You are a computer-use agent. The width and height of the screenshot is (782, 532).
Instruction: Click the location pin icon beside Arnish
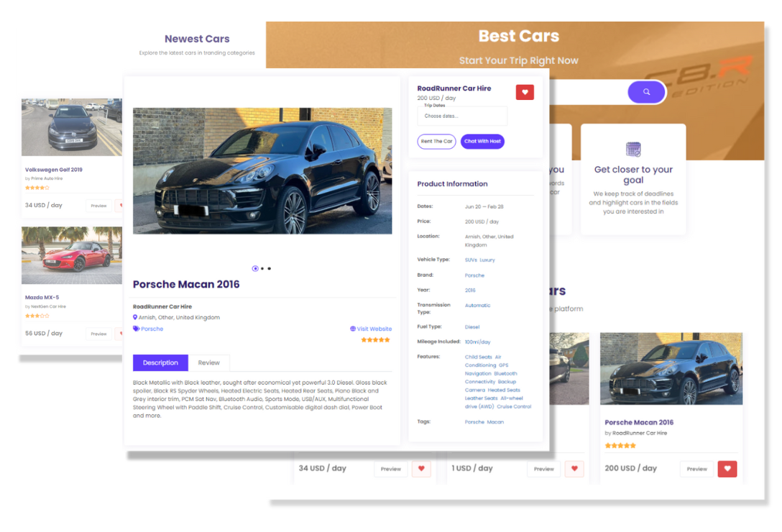(135, 317)
